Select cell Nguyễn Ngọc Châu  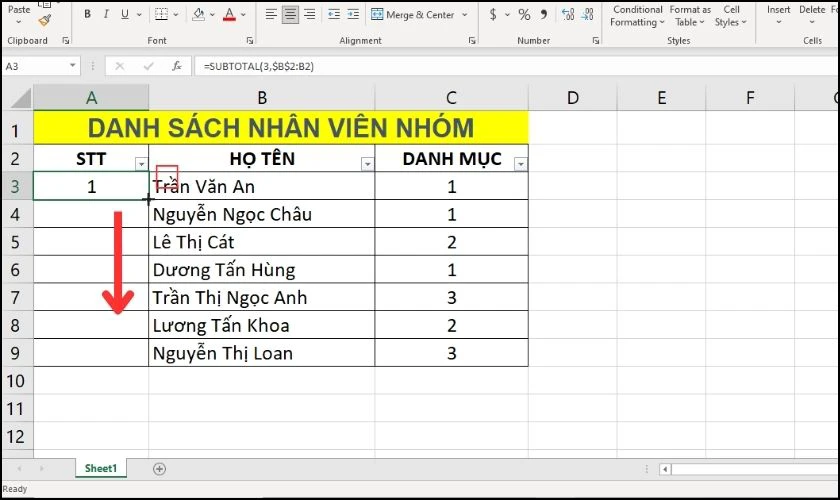coord(262,214)
